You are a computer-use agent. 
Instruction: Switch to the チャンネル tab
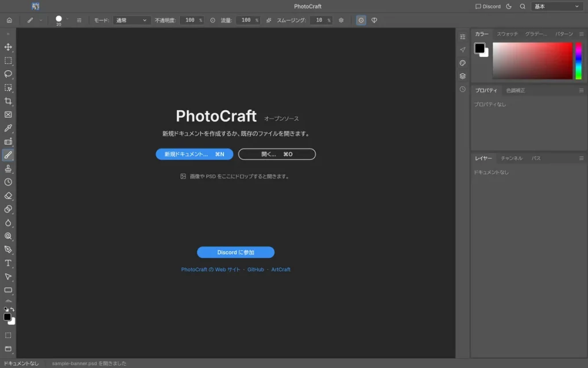pos(512,159)
